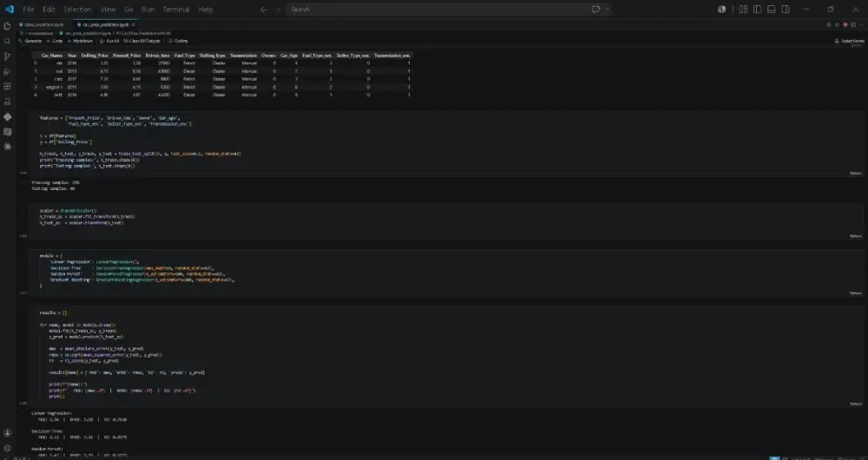868x460 pixels.
Task: Click the Transmission_enc column header
Action: (x=392, y=56)
